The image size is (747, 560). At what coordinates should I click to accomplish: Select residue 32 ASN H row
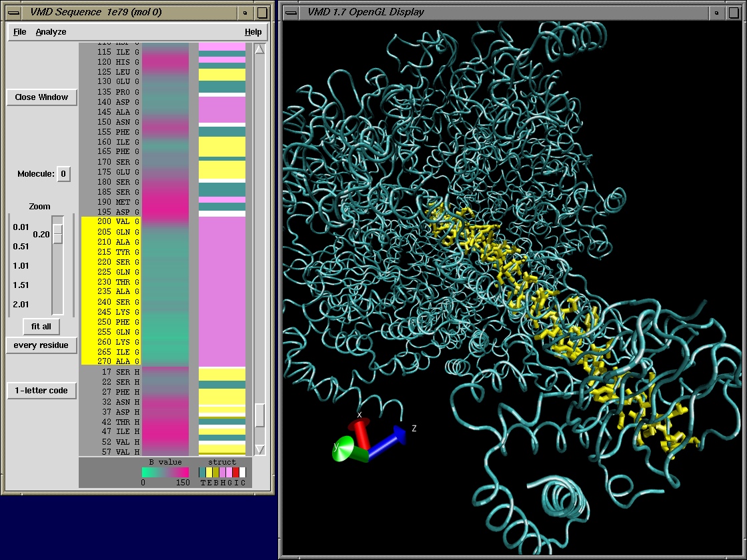111,402
